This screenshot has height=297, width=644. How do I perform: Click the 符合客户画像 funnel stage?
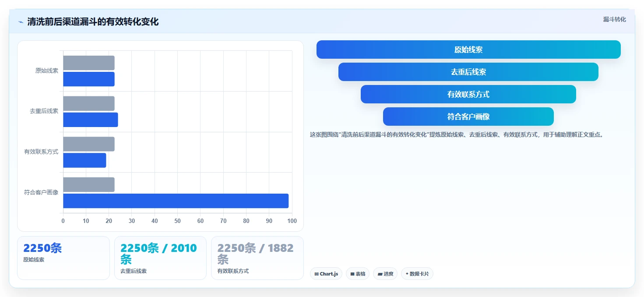tap(468, 117)
